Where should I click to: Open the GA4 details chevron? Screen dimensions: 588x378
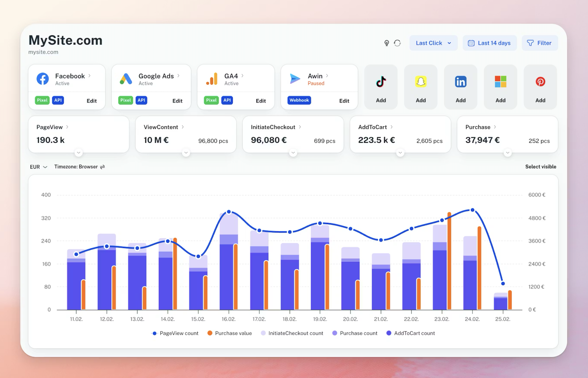pyautogui.click(x=242, y=76)
